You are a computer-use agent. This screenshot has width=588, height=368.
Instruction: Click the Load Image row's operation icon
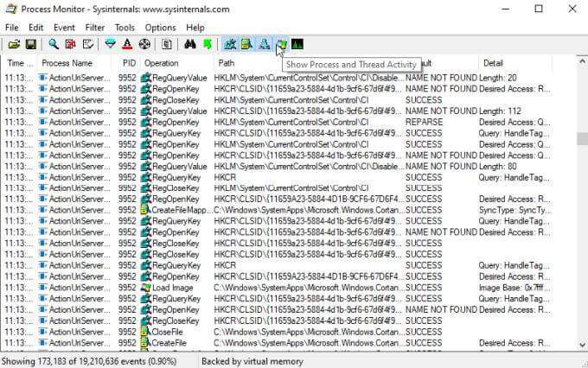(x=145, y=288)
